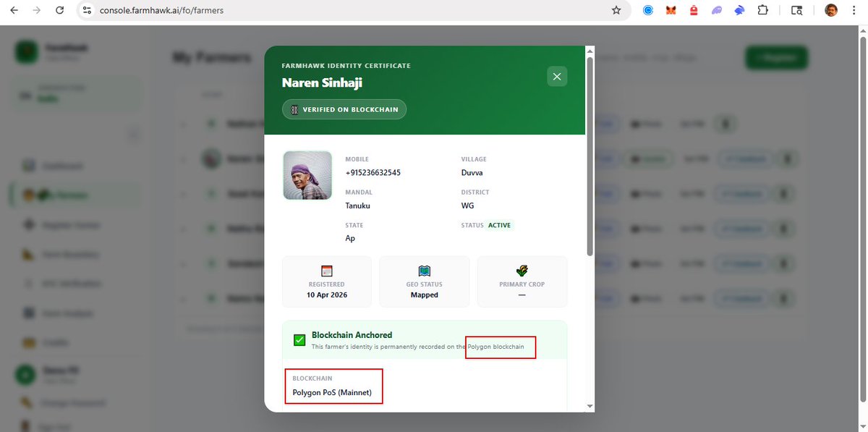868x432 pixels.
Task: Select the village value Duvva
Action: (472, 173)
